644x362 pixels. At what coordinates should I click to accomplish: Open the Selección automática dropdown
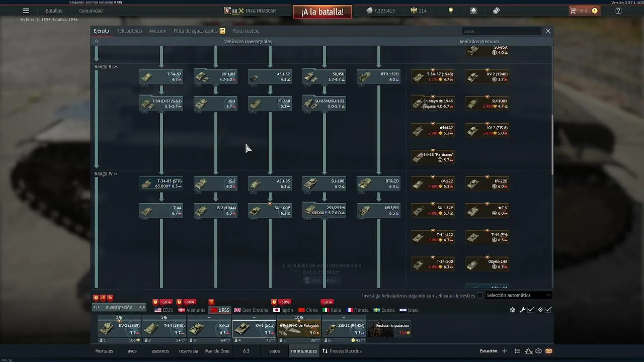[x=518, y=296]
